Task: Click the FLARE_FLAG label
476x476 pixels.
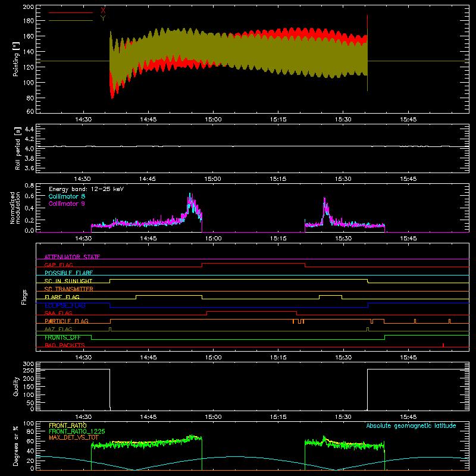Action: click(62, 297)
